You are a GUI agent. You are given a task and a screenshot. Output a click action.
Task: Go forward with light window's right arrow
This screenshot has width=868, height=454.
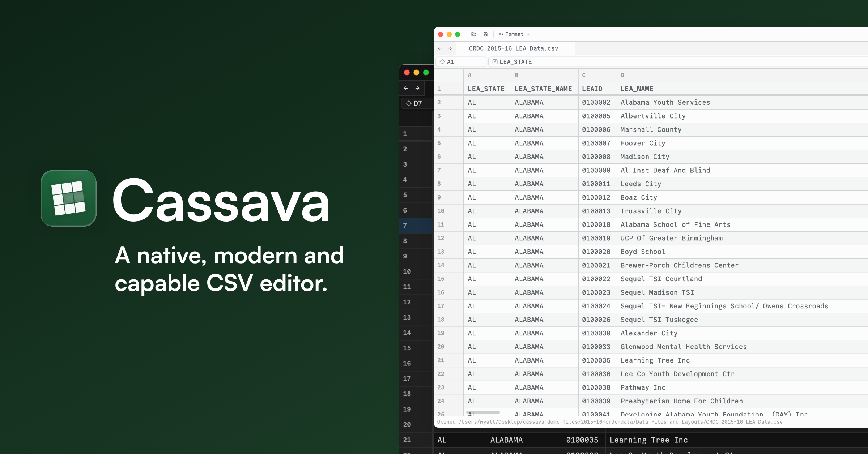(x=450, y=48)
